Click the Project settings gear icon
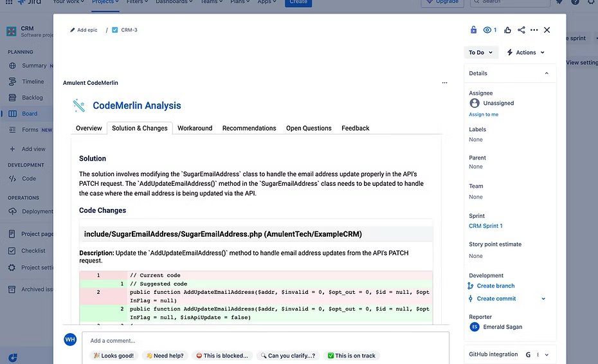The image size is (598, 364). click(12, 268)
